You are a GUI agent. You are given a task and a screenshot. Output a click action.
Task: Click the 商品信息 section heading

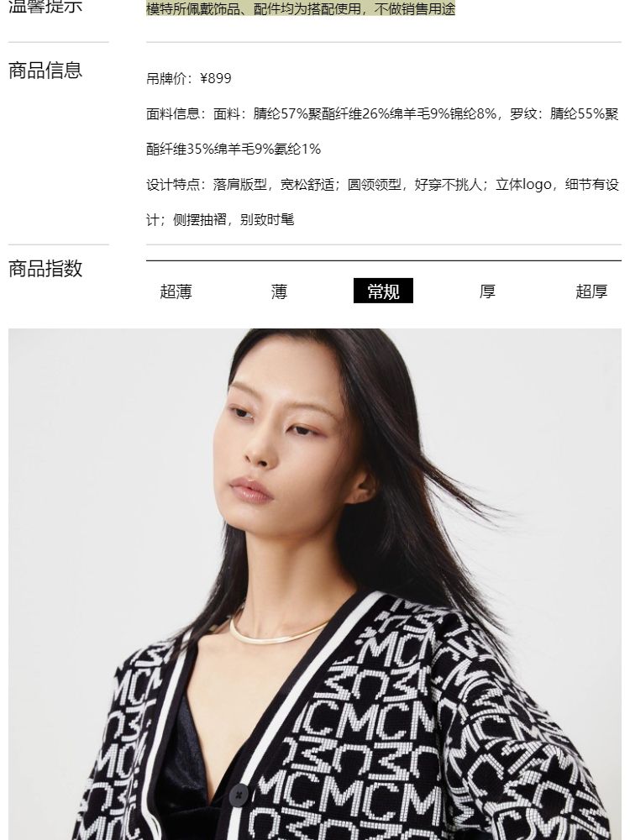click(x=45, y=71)
